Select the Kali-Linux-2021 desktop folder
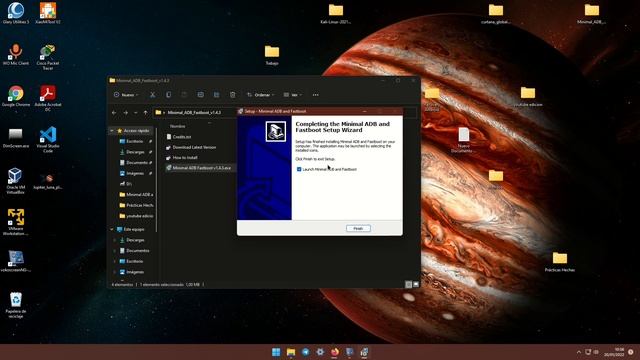Image resolution: width=640 pixels, height=360 pixels. click(x=336, y=13)
